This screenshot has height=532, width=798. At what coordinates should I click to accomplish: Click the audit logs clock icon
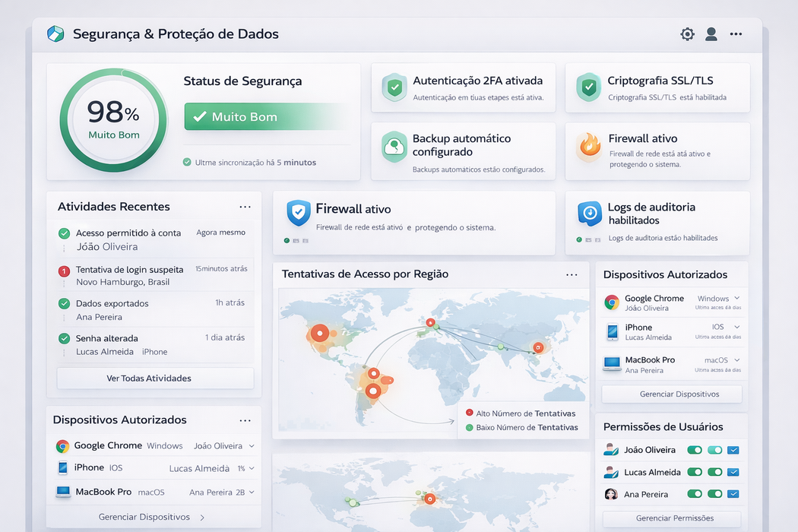click(x=589, y=214)
